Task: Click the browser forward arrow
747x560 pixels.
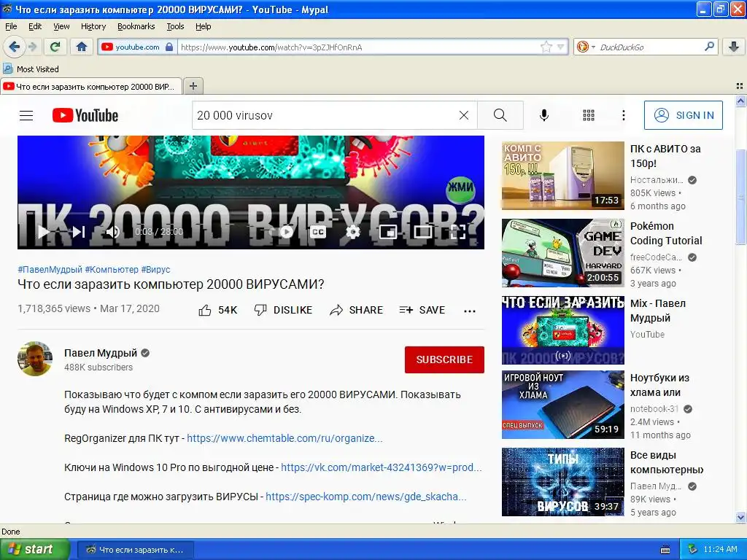Action: point(32,47)
